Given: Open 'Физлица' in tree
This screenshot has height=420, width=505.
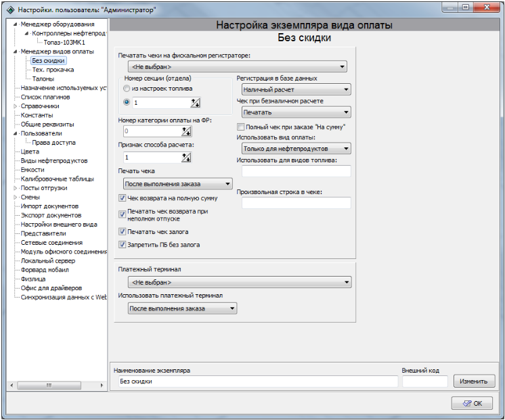Looking at the screenshot, I should (x=33, y=279).
